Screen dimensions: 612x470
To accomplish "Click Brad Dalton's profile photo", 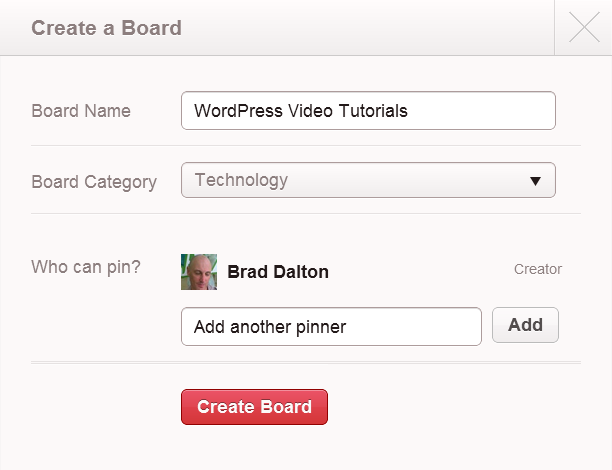I will (x=199, y=271).
